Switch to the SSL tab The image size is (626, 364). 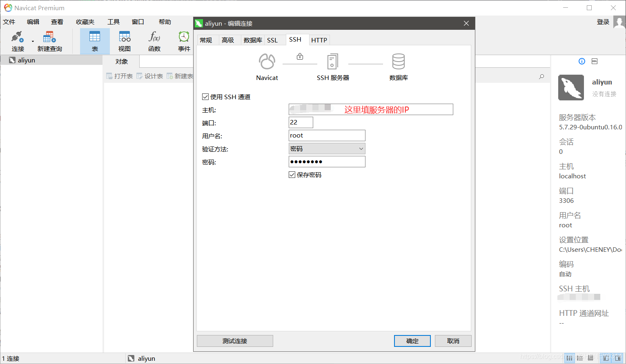[x=272, y=40]
